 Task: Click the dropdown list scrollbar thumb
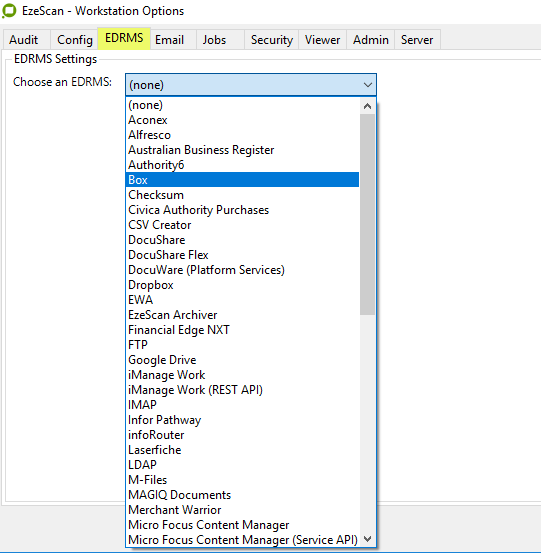coord(367,214)
